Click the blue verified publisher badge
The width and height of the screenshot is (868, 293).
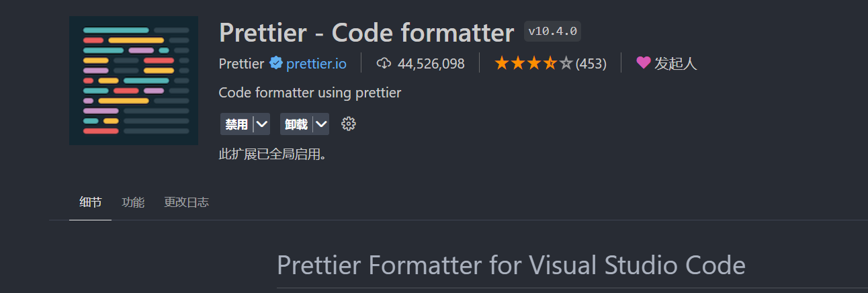coord(275,63)
